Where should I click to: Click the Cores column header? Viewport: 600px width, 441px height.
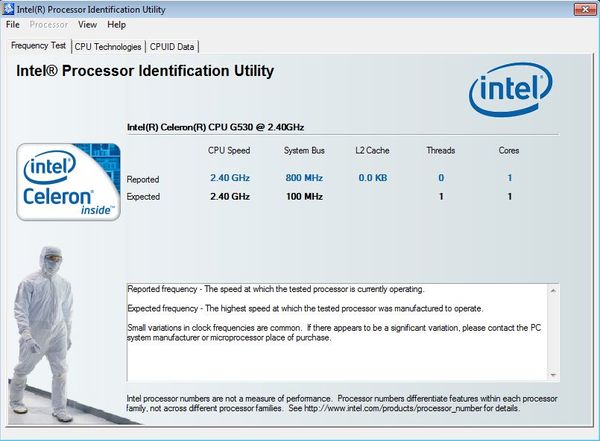click(509, 151)
